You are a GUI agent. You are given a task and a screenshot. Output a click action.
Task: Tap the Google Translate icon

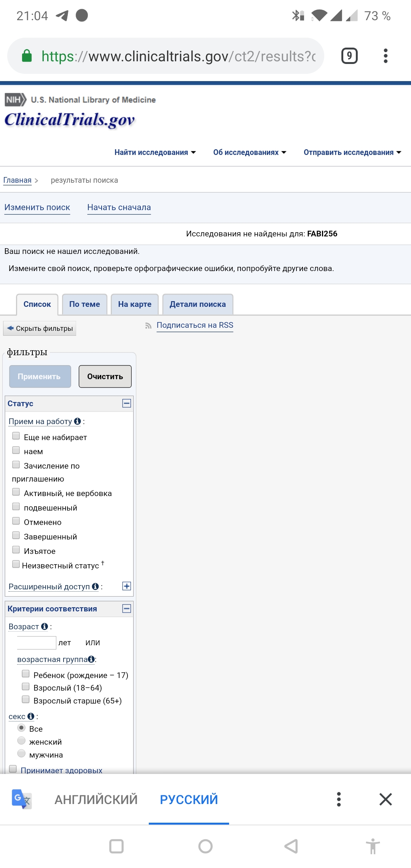pos(22,799)
